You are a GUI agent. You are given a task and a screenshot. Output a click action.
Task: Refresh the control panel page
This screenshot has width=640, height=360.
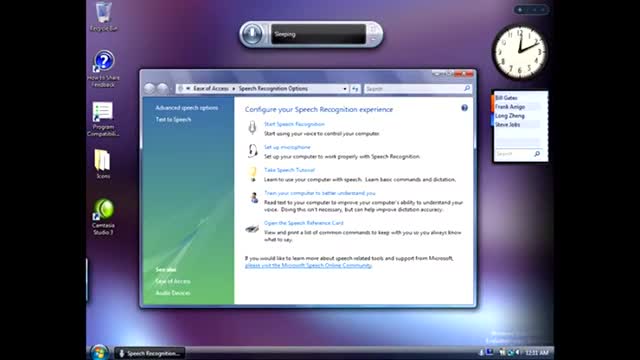point(355,89)
